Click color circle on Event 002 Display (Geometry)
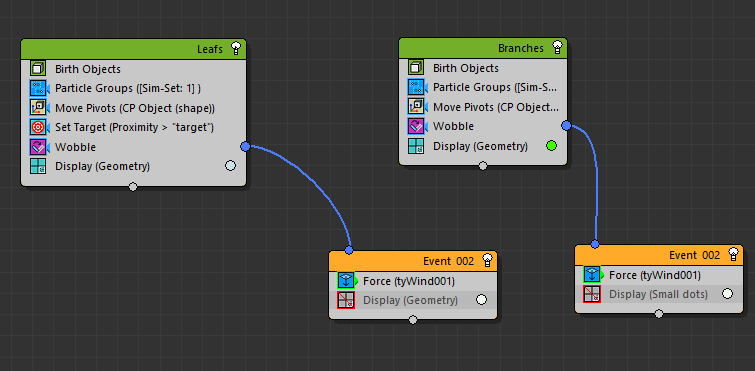Viewport: 755px width, 371px height. coord(482,300)
